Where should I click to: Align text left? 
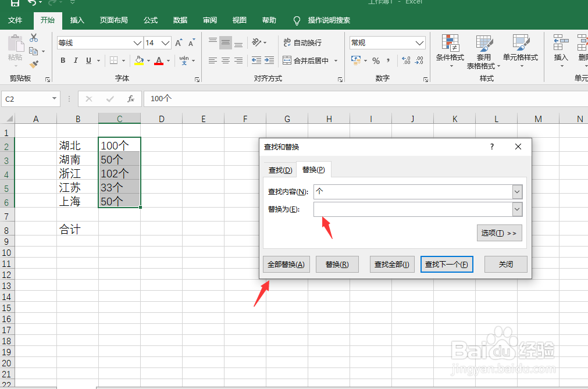tap(213, 60)
